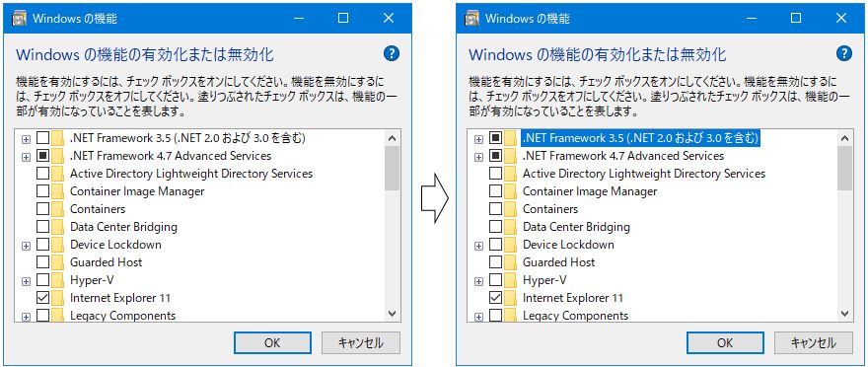Viewport: 868px width, 367px height.
Task: Check Device Lockdown box in the right window
Action: [x=495, y=245]
